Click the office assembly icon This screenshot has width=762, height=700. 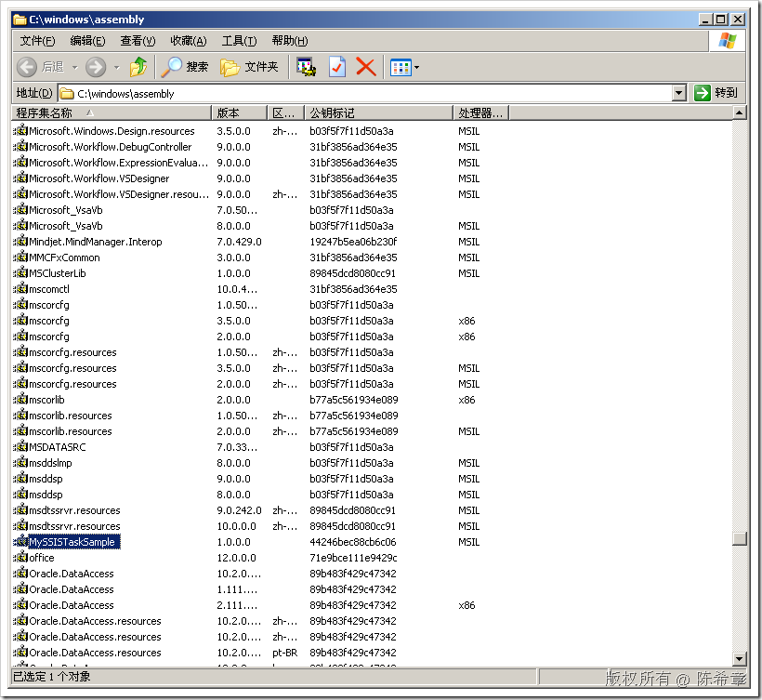pyautogui.click(x=20, y=557)
